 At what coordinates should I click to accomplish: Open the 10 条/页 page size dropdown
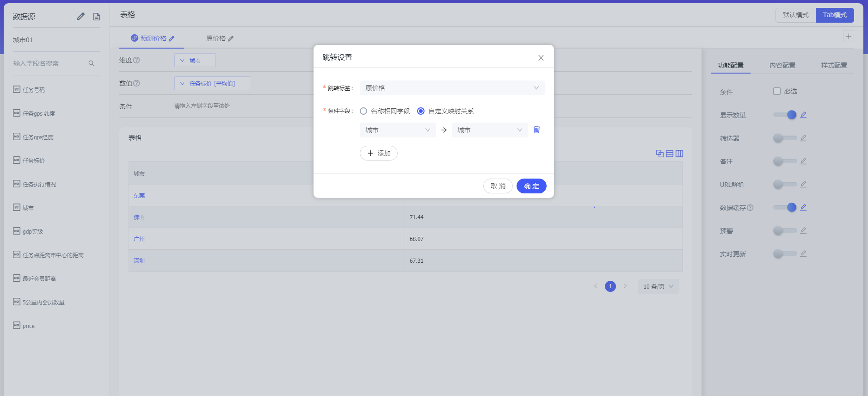pyautogui.click(x=658, y=286)
